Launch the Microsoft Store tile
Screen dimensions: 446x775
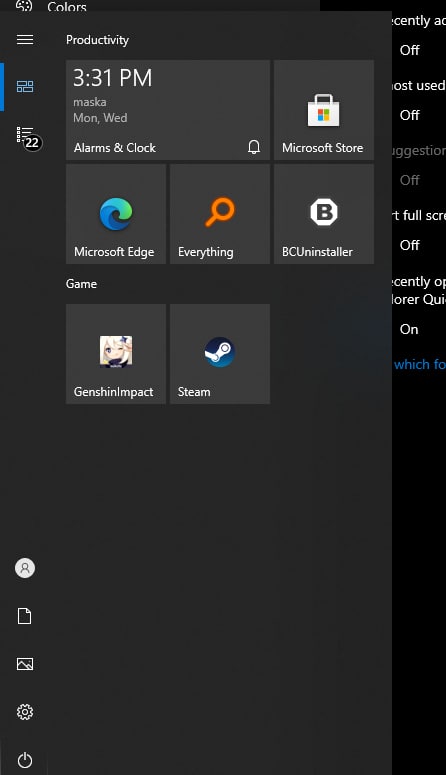[x=324, y=110]
